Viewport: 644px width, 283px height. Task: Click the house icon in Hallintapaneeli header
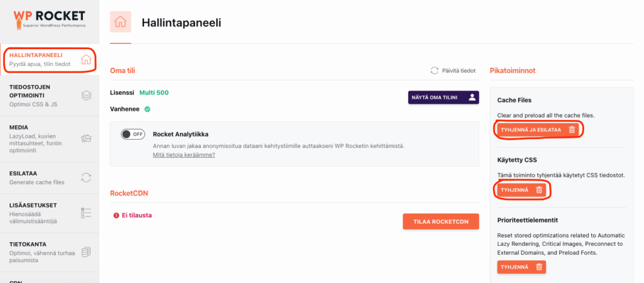[120, 22]
